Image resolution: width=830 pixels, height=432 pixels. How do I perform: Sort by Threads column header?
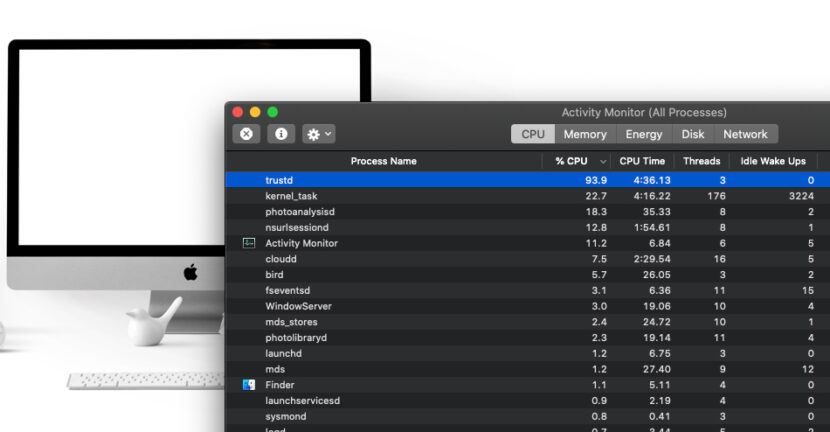click(x=701, y=161)
